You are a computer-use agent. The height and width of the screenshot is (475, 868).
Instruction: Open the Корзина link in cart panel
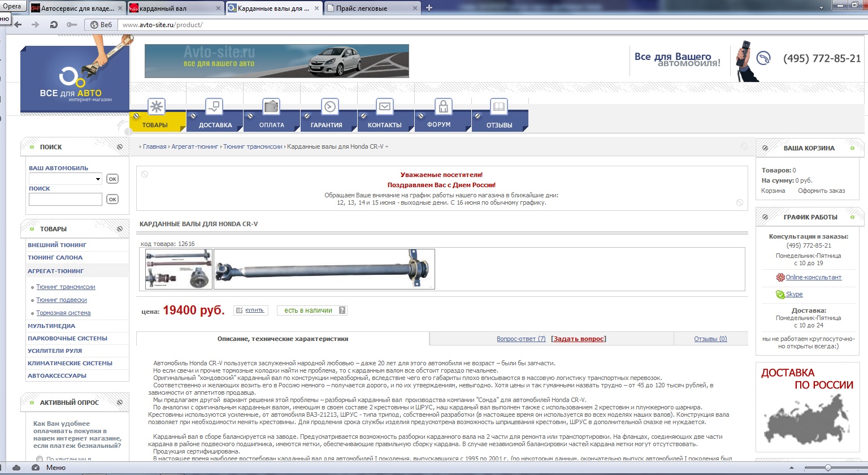(773, 191)
